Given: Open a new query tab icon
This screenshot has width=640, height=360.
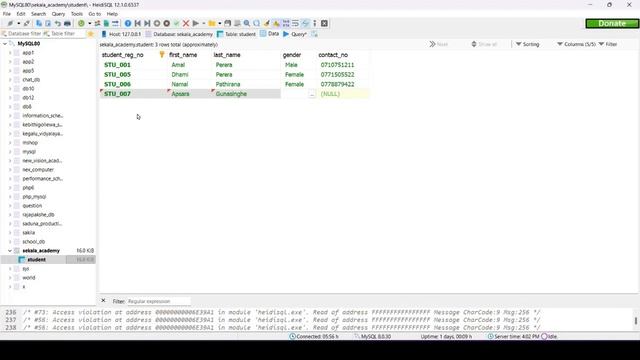Looking at the screenshot, I should point(314,34).
